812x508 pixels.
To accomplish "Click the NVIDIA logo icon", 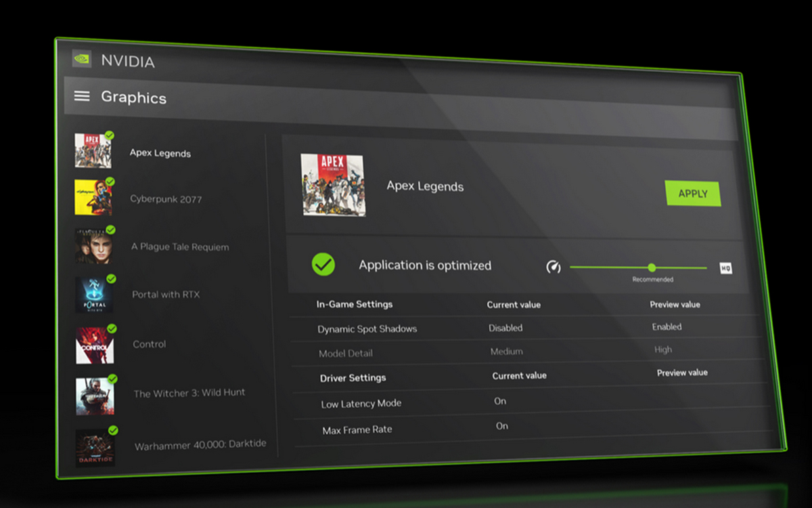I will (82, 58).
